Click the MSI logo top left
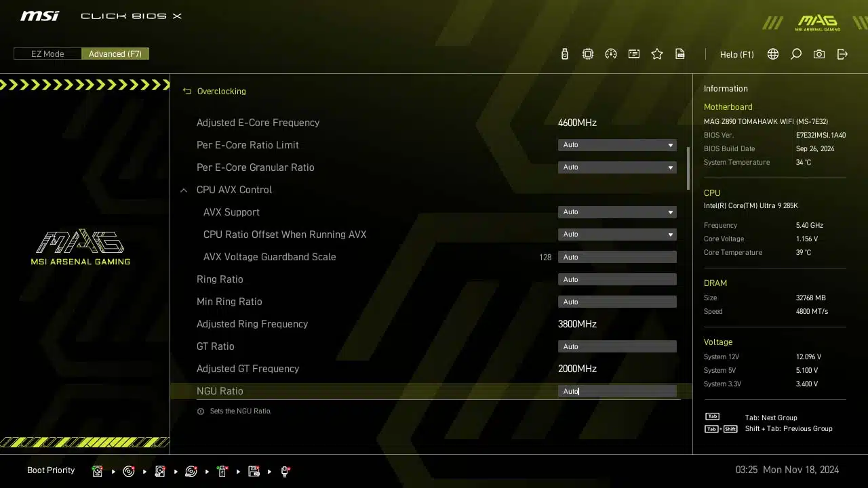The width and height of the screenshot is (868, 488). [39, 16]
